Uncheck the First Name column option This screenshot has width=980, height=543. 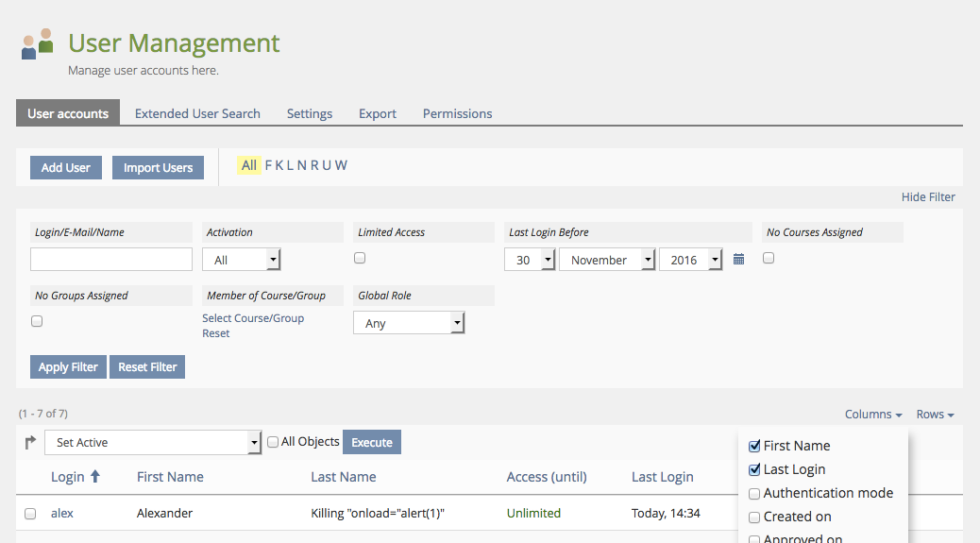tap(754, 446)
